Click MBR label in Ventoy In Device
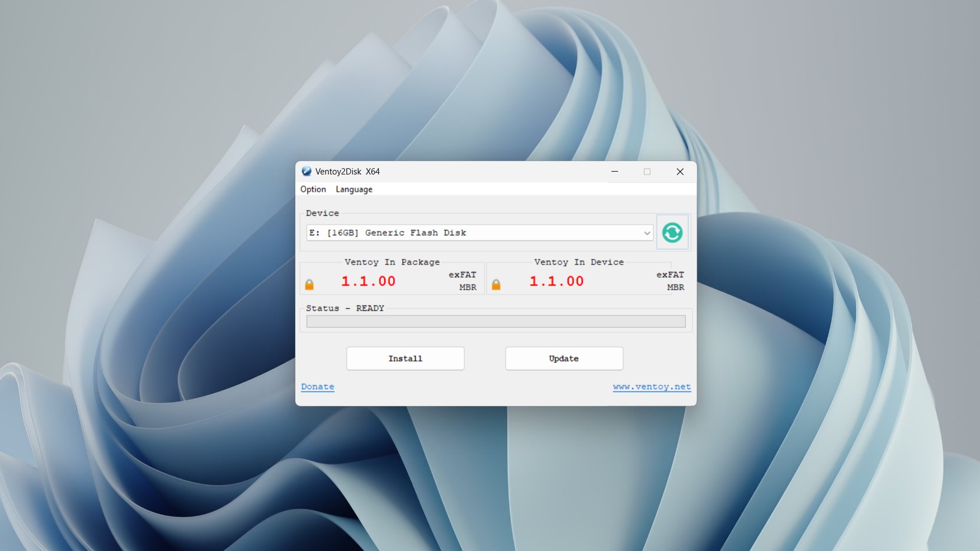 676,287
